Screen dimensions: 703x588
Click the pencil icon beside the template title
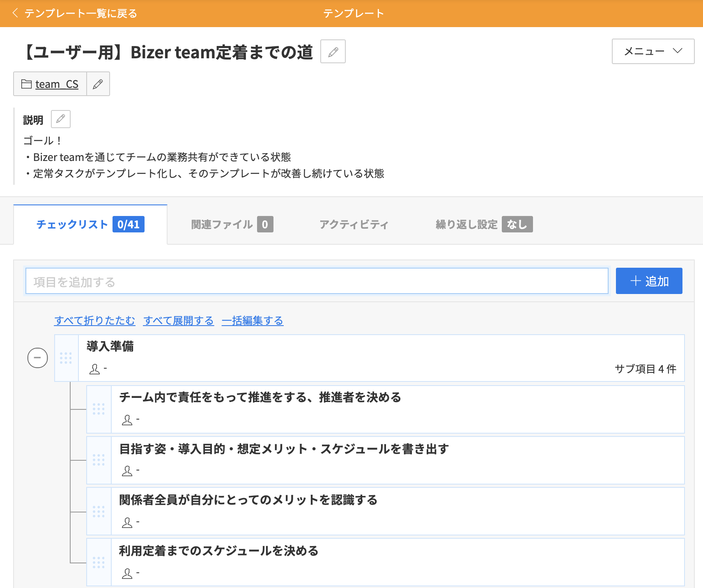(x=333, y=52)
